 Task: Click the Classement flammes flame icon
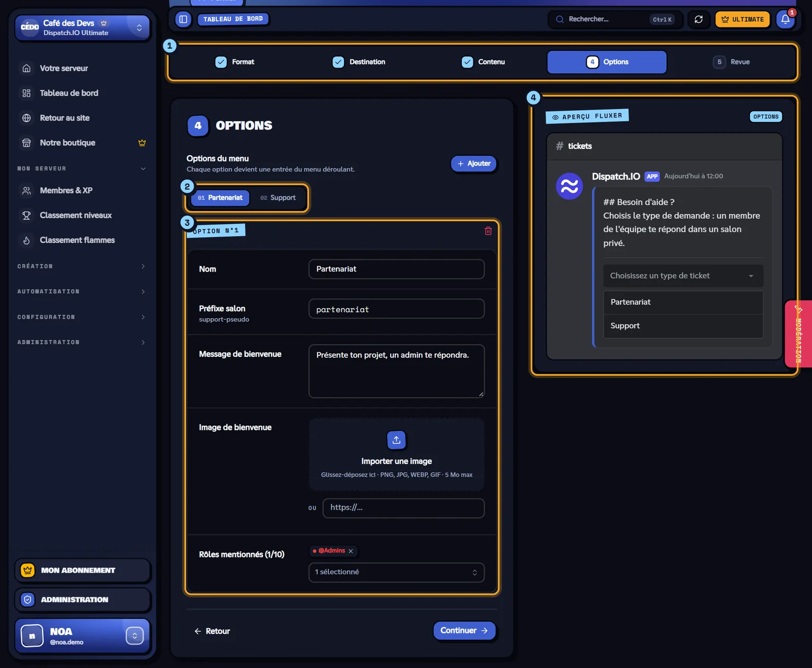click(x=26, y=240)
